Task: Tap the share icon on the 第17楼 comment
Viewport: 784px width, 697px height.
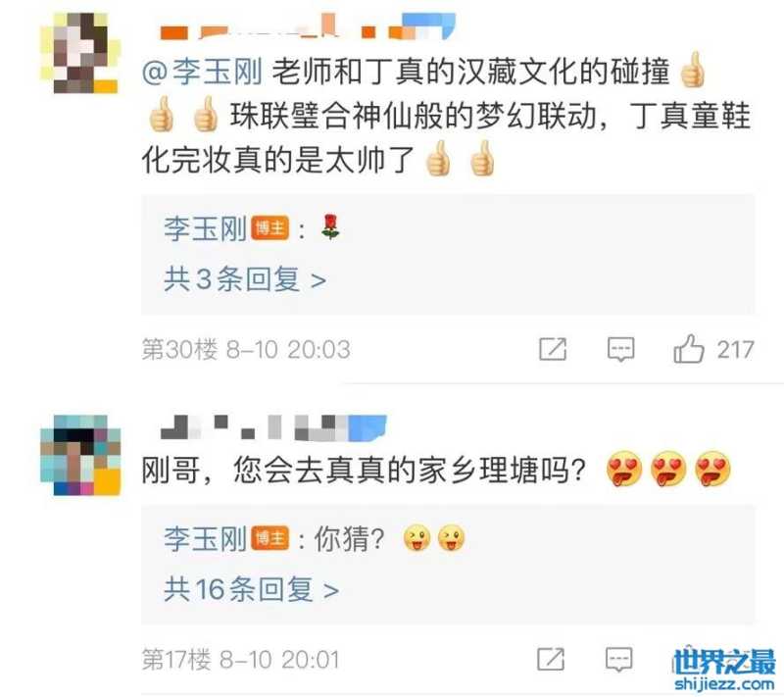Action: click(551, 659)
